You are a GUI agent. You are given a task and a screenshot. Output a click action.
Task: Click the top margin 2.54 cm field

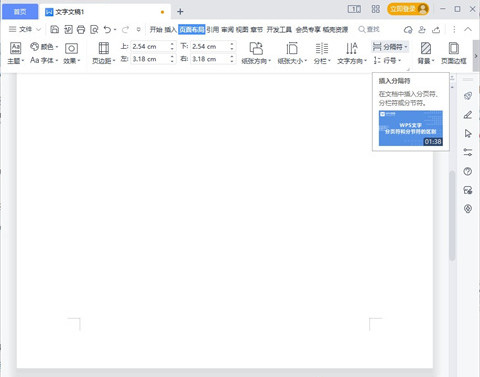click(153, 46)
